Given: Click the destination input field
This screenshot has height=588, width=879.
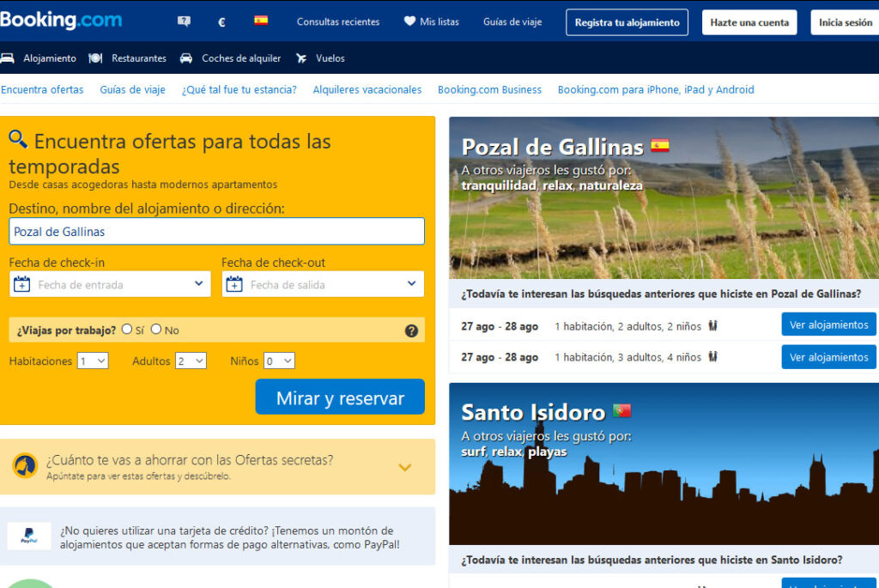Looking at the screenshot, I should 216,231.
